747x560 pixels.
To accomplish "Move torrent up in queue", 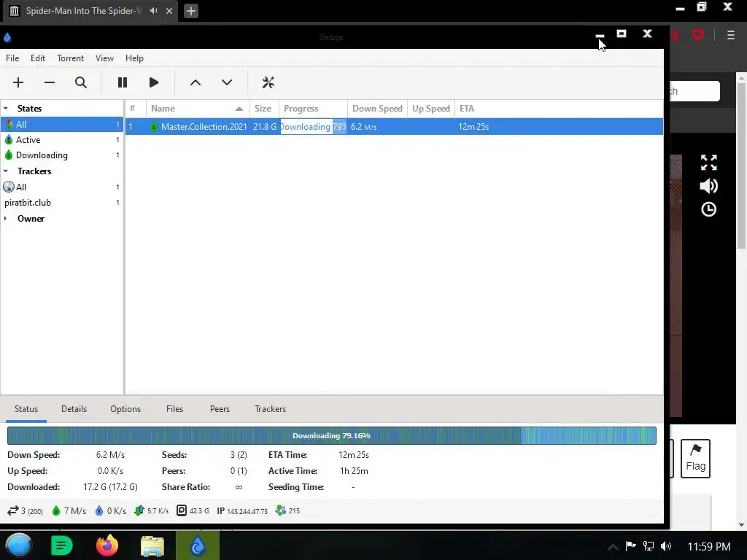I will point(196,82).
